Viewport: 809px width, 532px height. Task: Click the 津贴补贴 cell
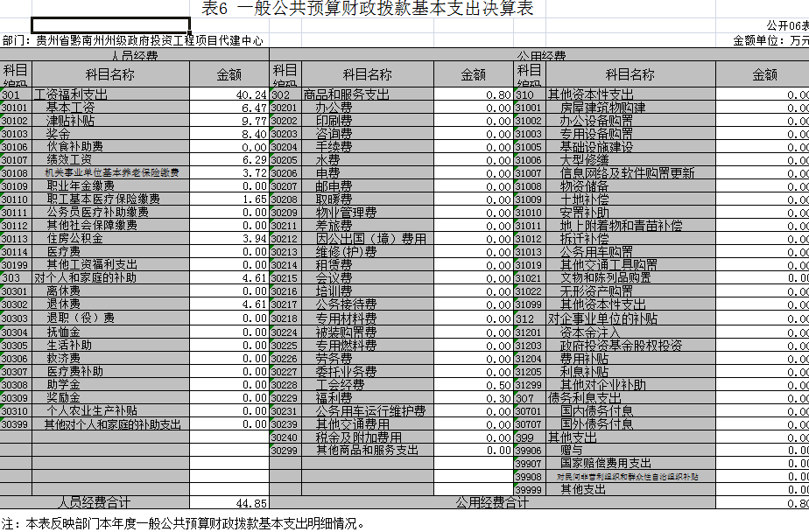[111, 121]
